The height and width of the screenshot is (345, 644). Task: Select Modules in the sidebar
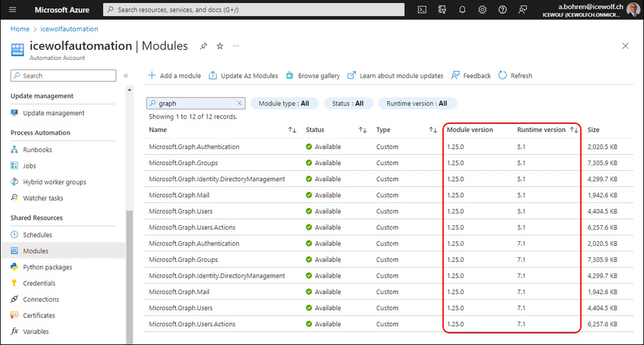[x=64, y=251]
